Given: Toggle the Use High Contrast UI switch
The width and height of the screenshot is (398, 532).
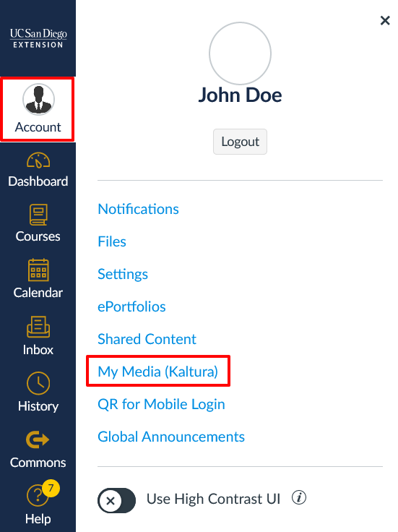Looking at the screenshot, I should point(116,500).
